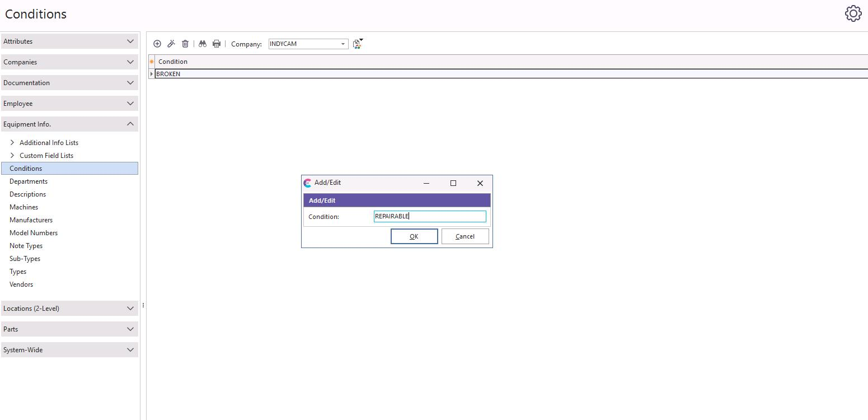Collapse the Equipment Info. section

tap(69, 124)
